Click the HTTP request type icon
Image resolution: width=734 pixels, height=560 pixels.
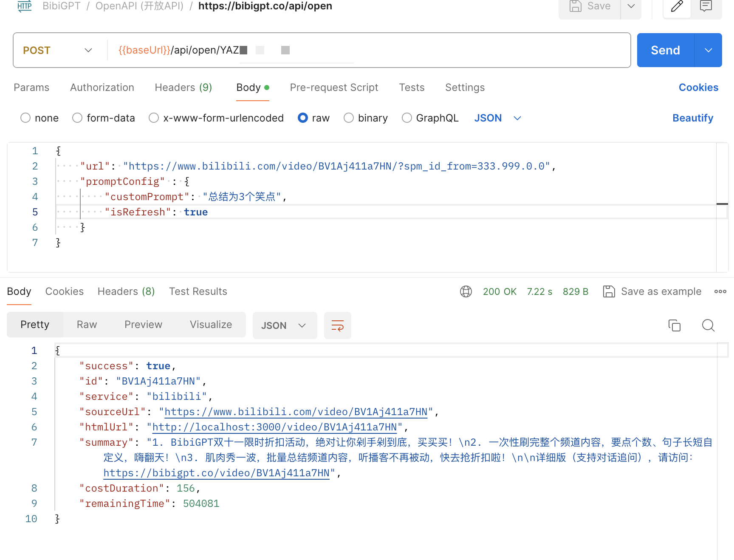pyautogui.click(x=25, y=6)
